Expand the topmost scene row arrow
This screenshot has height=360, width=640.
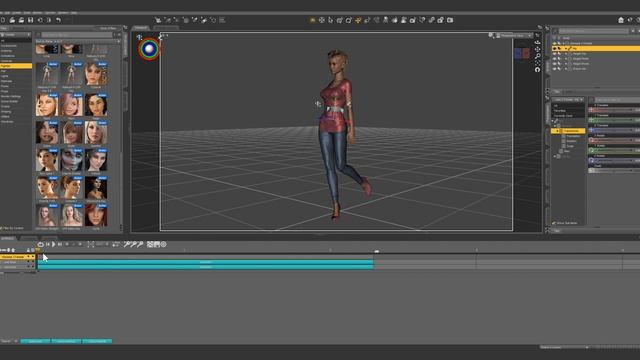click(x=564, y=43)
